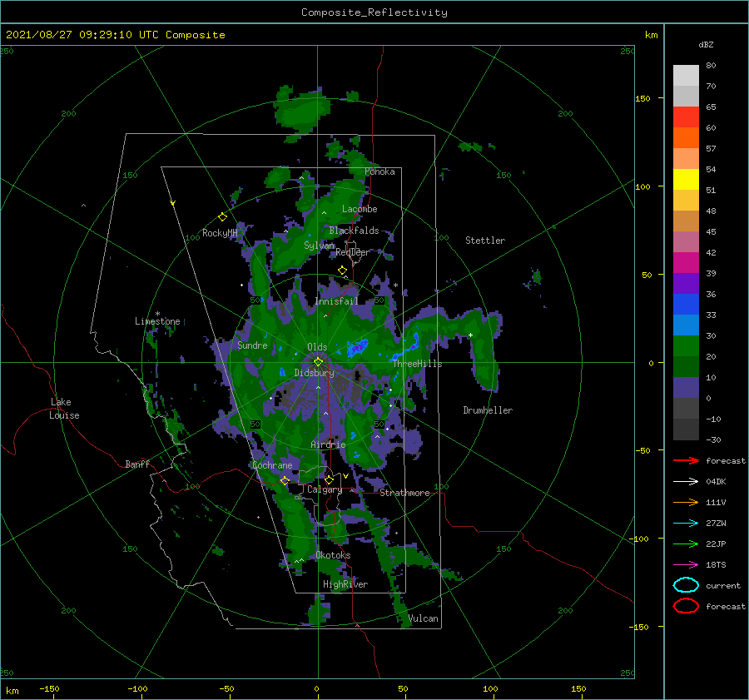Click the Okotoks label

(333, 555)
